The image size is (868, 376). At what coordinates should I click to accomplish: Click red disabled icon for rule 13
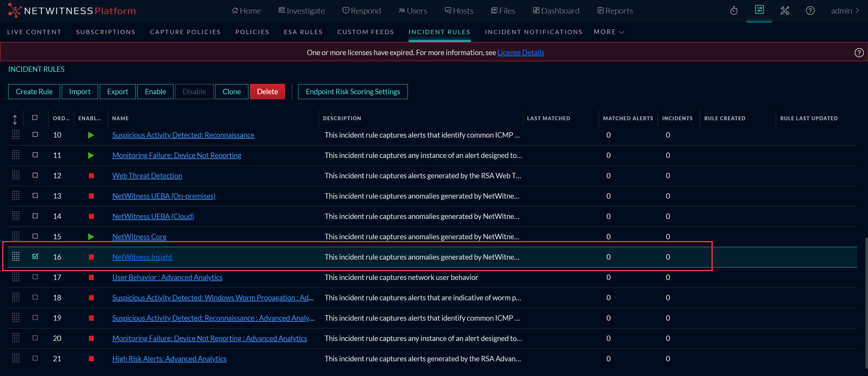coord(91,196)
